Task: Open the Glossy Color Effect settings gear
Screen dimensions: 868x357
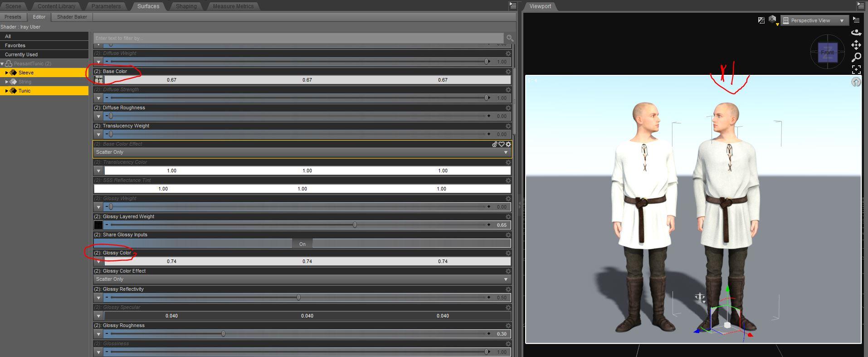Action: (x=508, y=271)
